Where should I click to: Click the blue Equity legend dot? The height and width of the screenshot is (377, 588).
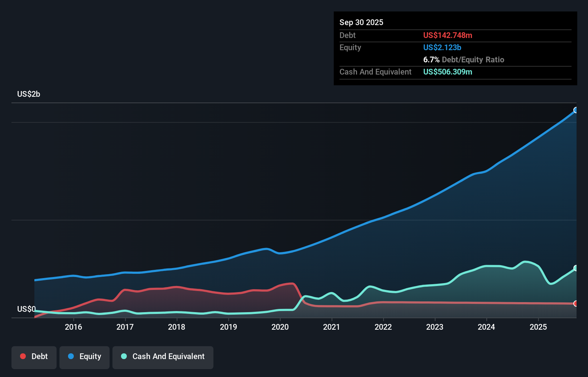(x=71, y=356)
